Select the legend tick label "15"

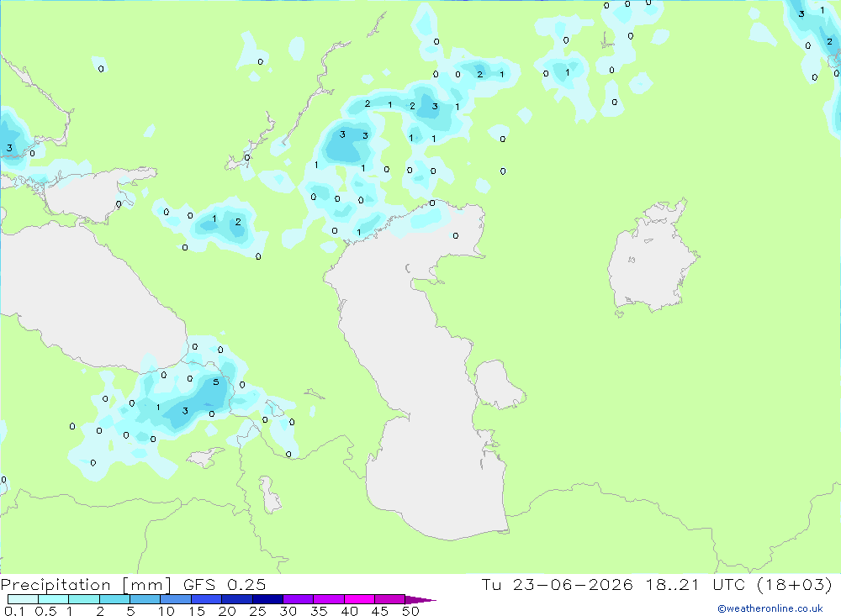(x=197, y=611)
